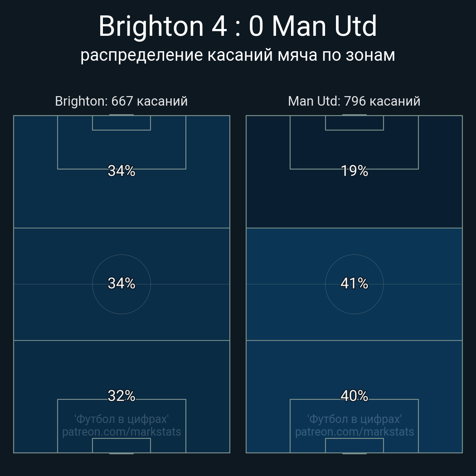The image size is (476, 476).
Task: Open patreon.com/markstats link on Brighton pitch
Action: click(x=121, y=432)
